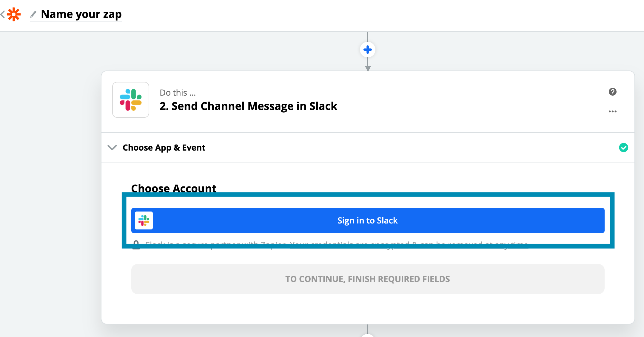Open help via the question mark icon
644x337 pixels.
612,92
